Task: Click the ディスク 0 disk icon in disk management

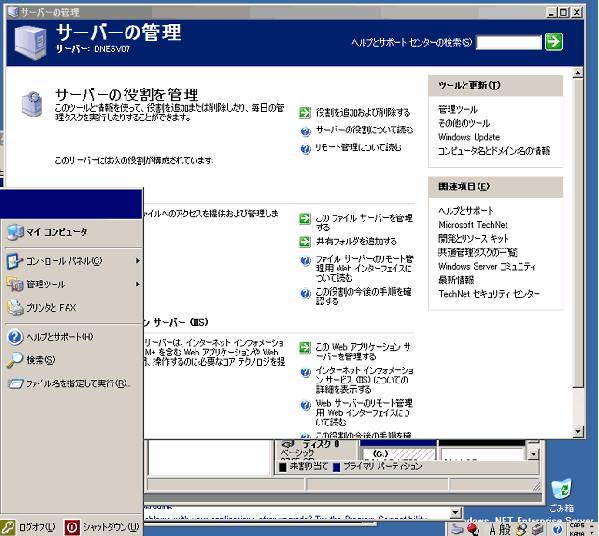Action: coord(288,444)
